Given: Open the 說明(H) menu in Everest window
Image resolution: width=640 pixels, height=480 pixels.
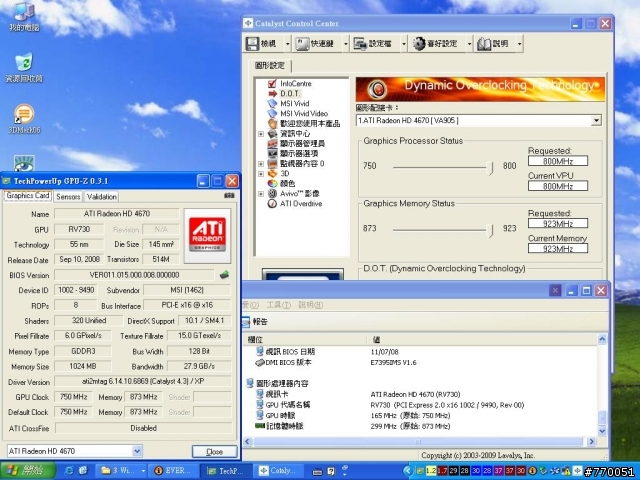Looking at the screenshot, I should point(311,305).
